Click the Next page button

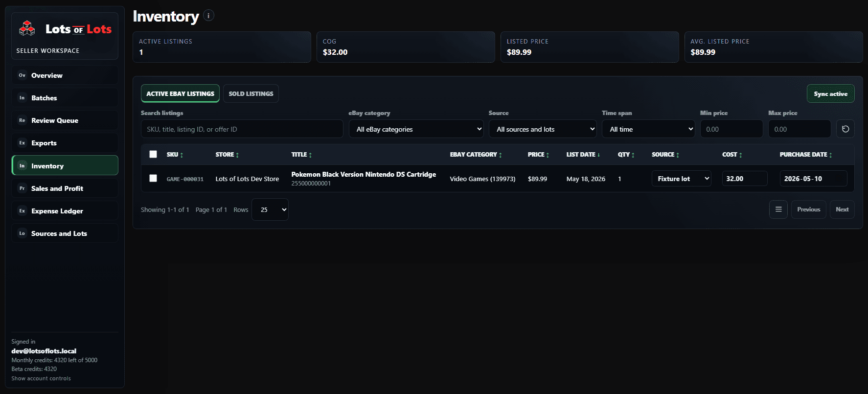[x=842, y=209]
